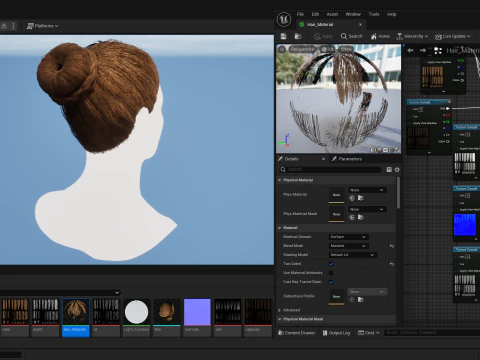The image size is (480, 360).
Task: Click the Unreal Engine logo icon
Action: (284, 19)
